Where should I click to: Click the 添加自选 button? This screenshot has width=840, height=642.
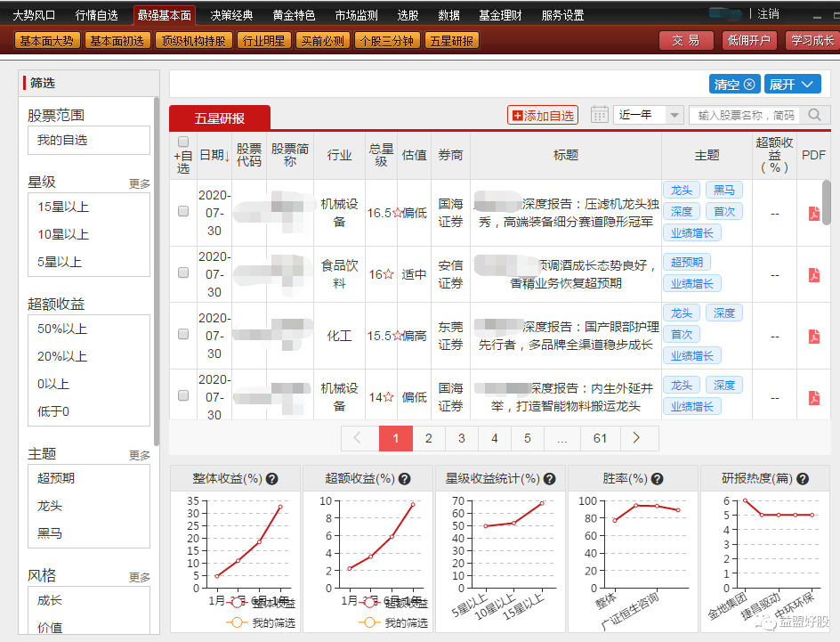pos(543,115)
